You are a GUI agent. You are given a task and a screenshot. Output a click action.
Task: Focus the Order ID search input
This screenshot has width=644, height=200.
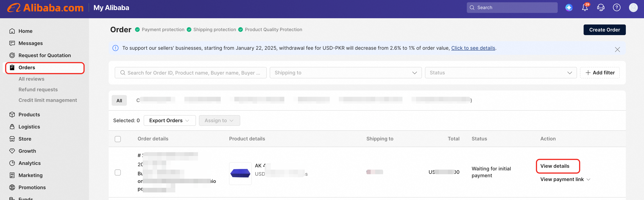pos(190,73)
